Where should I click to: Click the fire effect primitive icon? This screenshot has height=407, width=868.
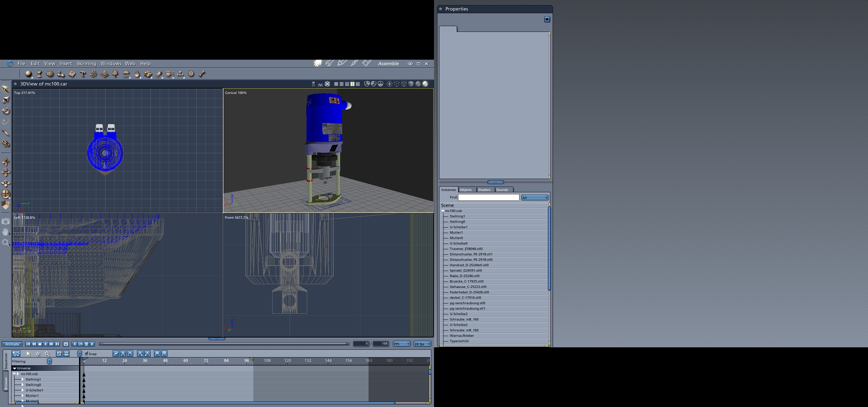[137, 74]
